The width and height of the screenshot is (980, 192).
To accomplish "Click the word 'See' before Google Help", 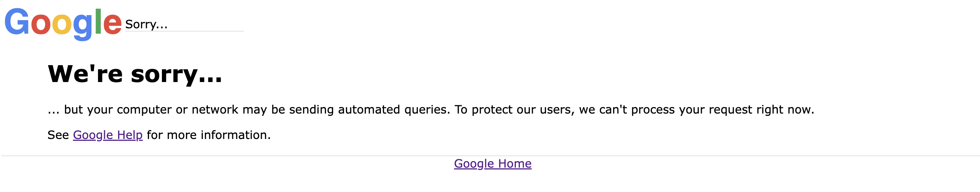I will (58, 135).
